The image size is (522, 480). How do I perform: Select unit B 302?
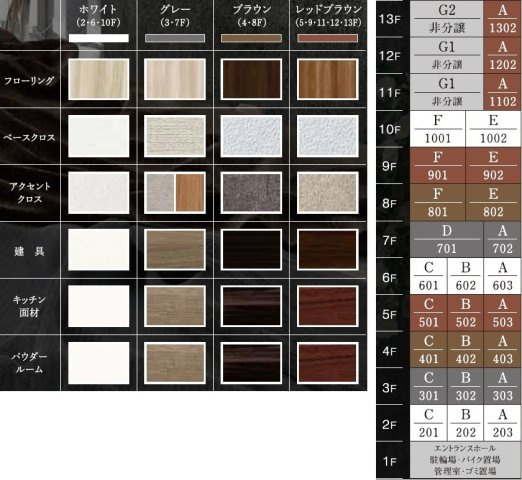pyautogui.click(x=465, y=386)
